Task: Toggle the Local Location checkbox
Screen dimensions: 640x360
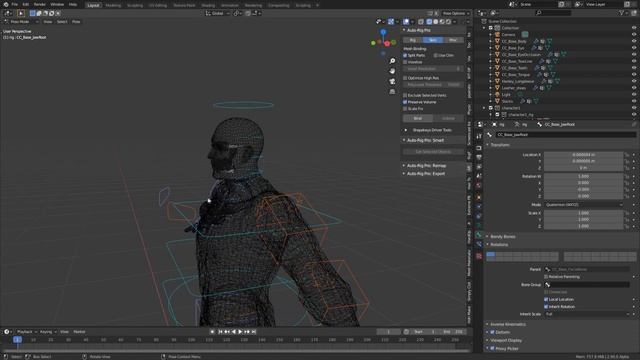Action: [546, 300]
